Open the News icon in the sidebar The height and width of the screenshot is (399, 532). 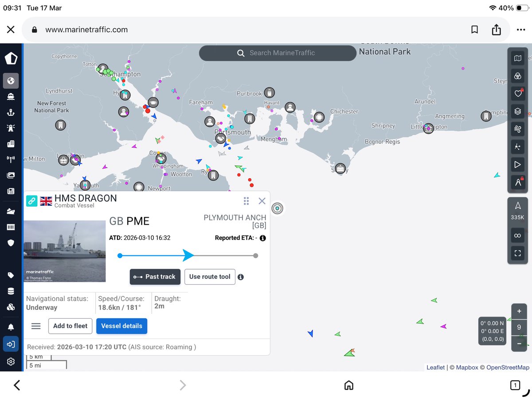click(11, 191)
